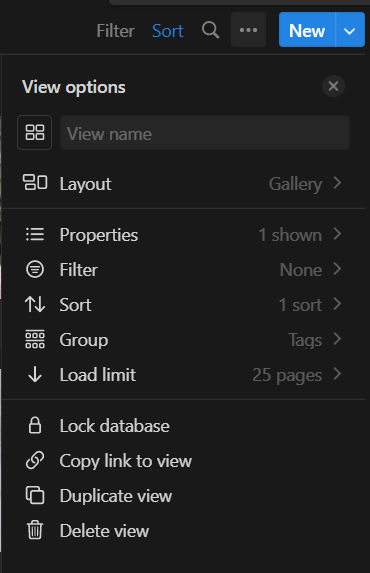Click the Layout icon
Image resolution: width=370 pixels, height=573 pixels.
pos(35,183)
